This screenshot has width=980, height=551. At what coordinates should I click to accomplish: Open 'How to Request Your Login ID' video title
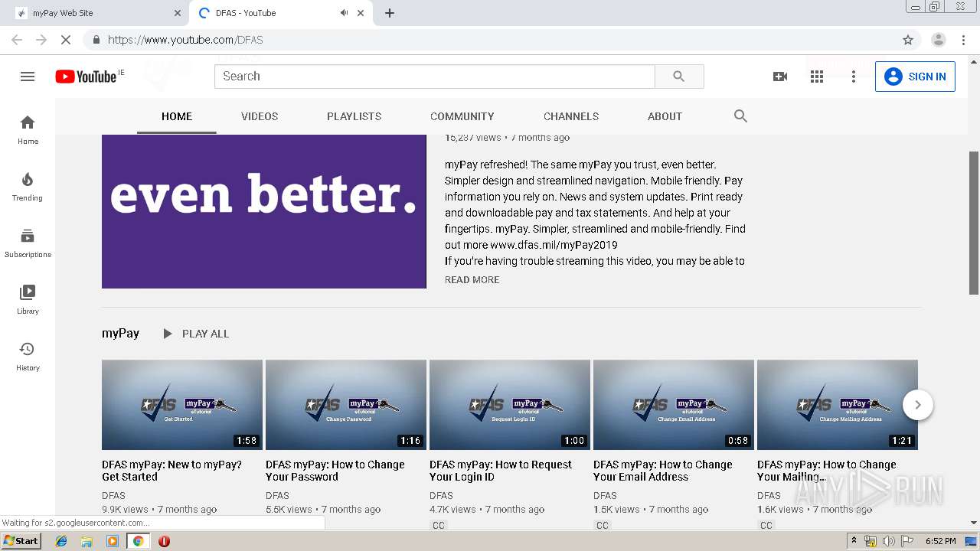500,471
